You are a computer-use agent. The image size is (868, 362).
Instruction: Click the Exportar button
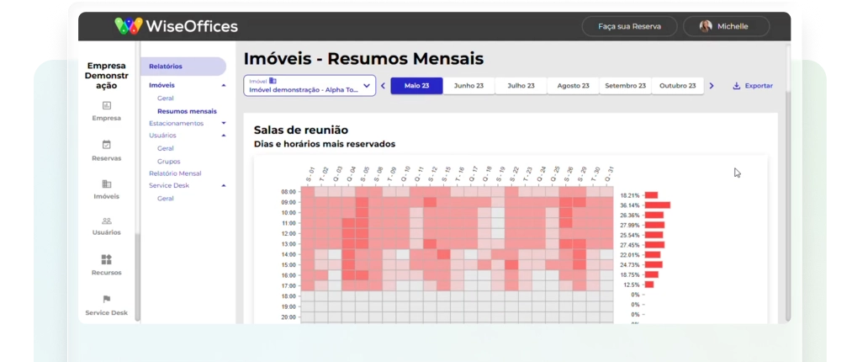[753, 86]
